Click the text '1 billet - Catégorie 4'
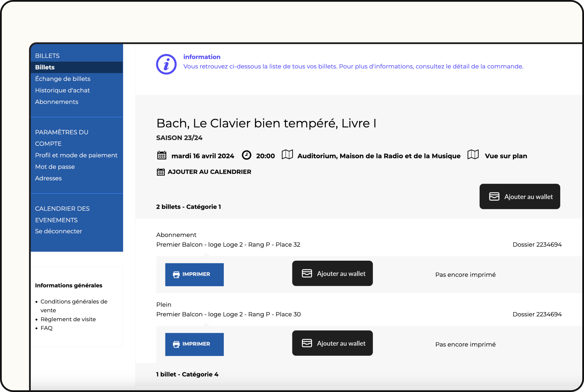 pyautogui.click(x=187, y=374)
